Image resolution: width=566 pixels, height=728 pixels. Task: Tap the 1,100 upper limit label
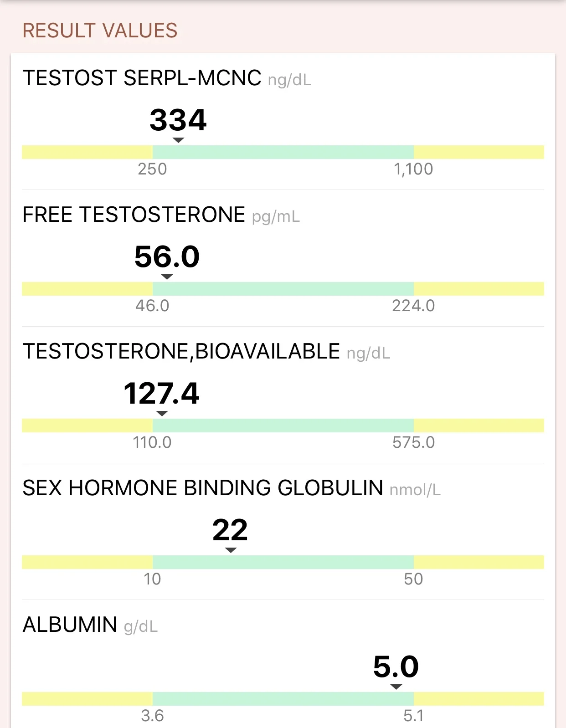(413, 169)
